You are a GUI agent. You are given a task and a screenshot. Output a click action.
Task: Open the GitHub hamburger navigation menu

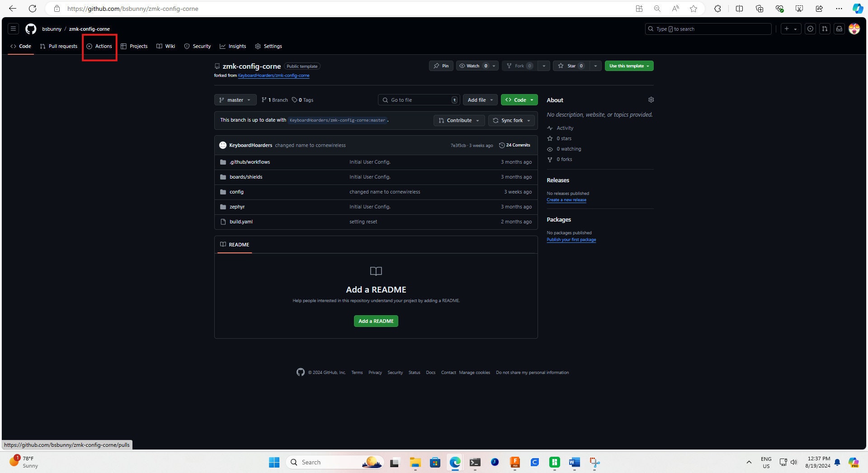(x=13, y=29)
